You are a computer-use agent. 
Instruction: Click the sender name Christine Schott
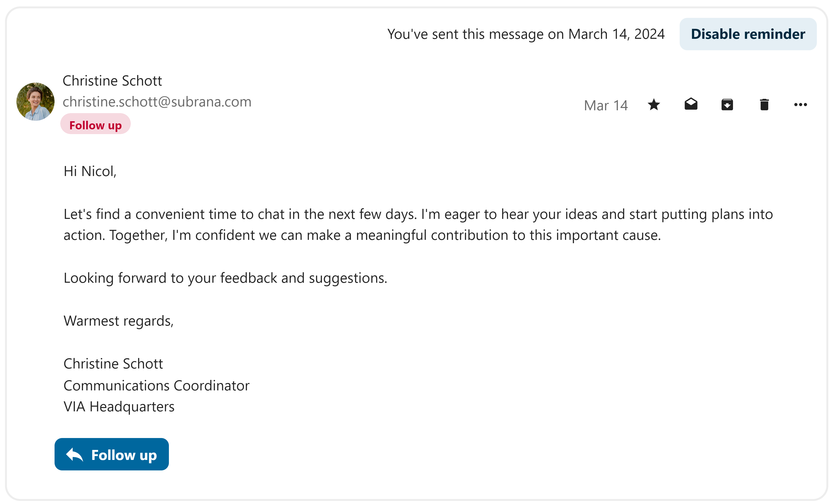point(112,81)
